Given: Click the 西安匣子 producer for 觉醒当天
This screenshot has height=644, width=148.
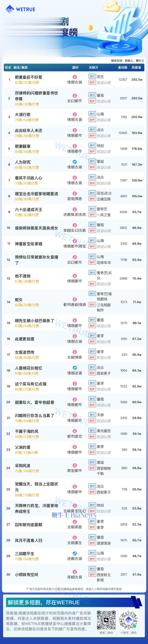Looking at the screenshot, I should [x=104, y=492].
